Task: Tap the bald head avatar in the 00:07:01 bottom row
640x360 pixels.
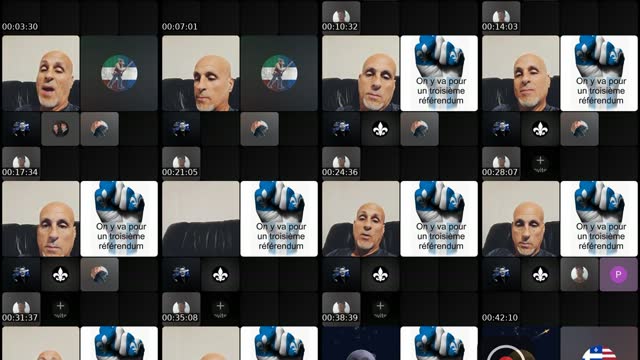Action: coord(260,129)
